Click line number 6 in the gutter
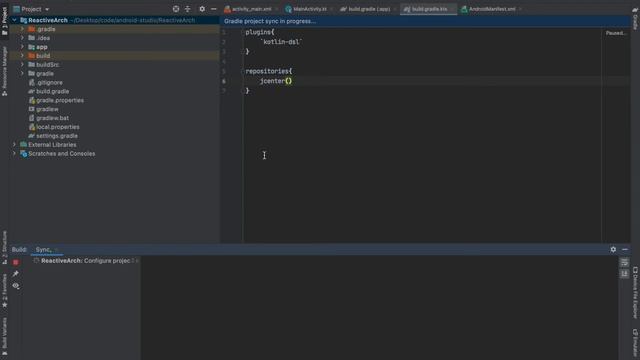The image size is (640, 360). [224, 81]
